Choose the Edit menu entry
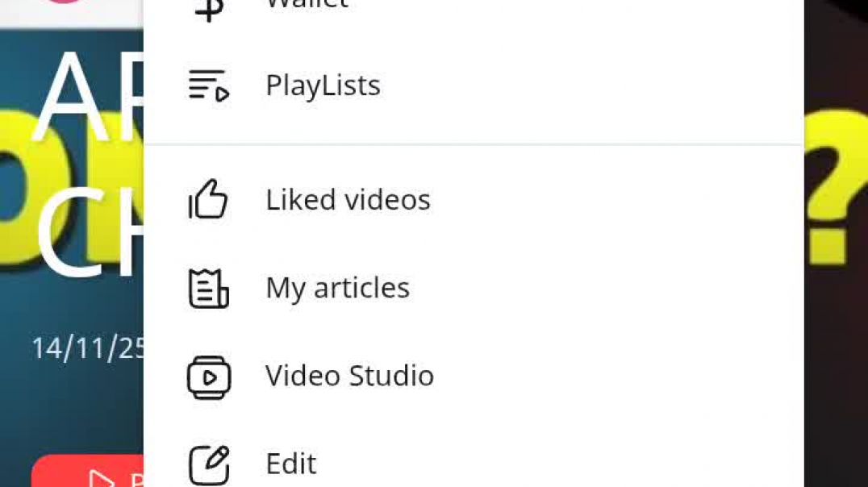Viewport: 868px width, 487px height. [x=291, y=464]
